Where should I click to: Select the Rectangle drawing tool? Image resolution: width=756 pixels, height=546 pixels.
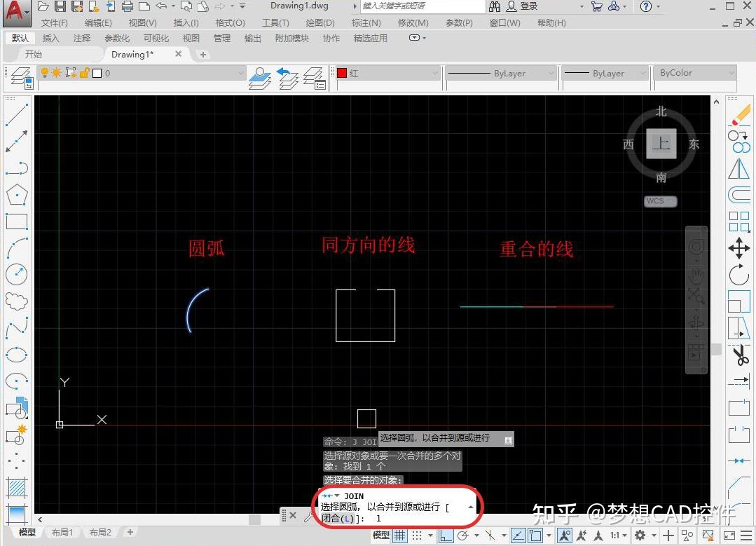point(16,221)
